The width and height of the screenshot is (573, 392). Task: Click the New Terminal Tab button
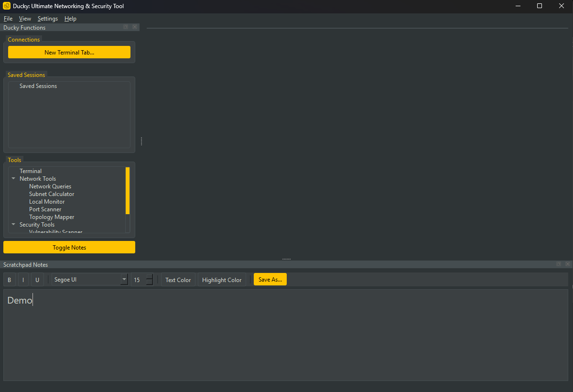[69, 53]
